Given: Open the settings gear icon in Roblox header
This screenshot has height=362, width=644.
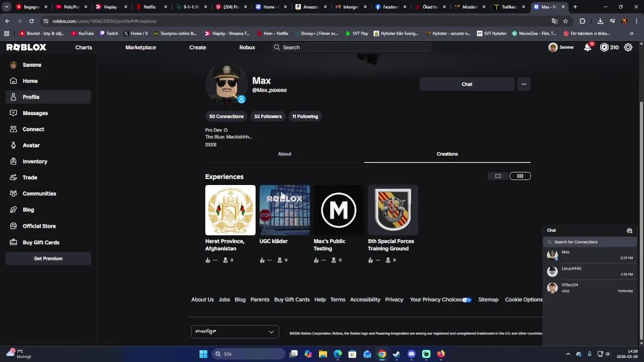Looking at the screenshot, I should 628,47.
